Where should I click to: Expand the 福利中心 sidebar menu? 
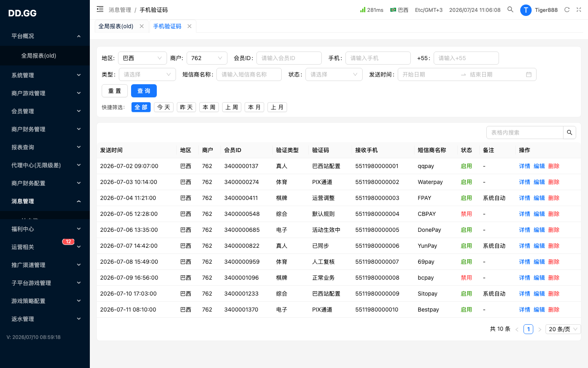point(45,229)
